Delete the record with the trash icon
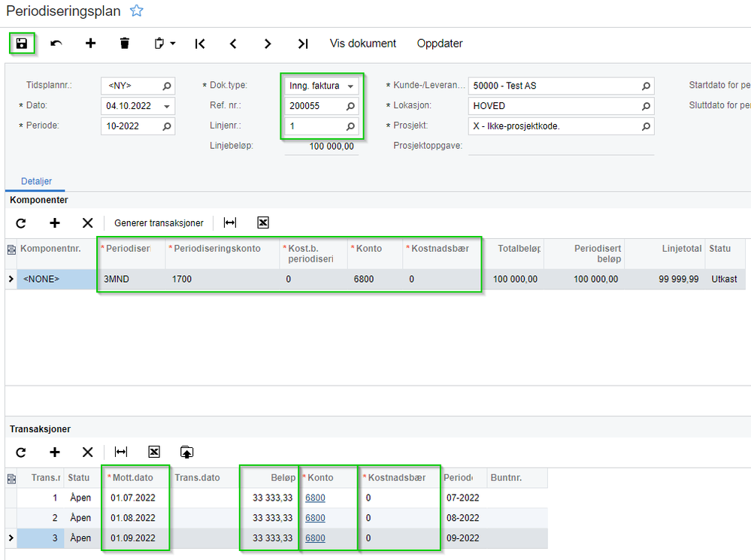 [125, 44]
